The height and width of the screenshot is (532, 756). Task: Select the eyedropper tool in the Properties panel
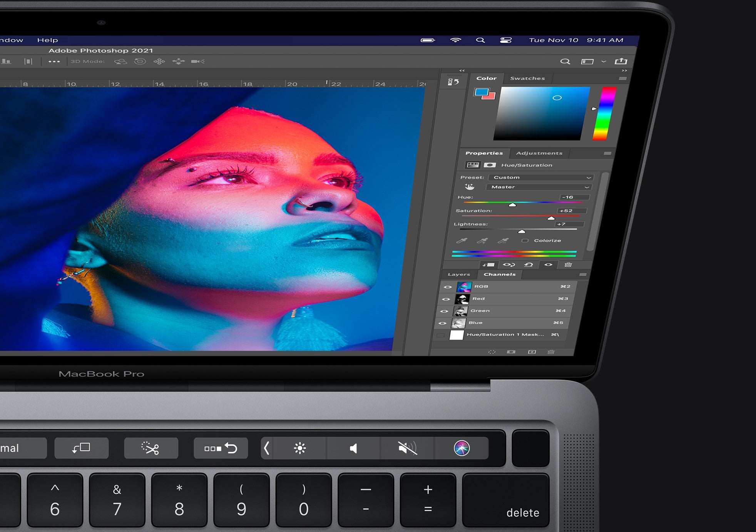pos(462,241)
